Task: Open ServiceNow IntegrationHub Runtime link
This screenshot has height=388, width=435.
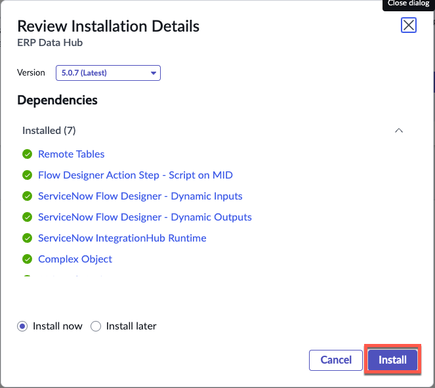Action: point(122,238)
